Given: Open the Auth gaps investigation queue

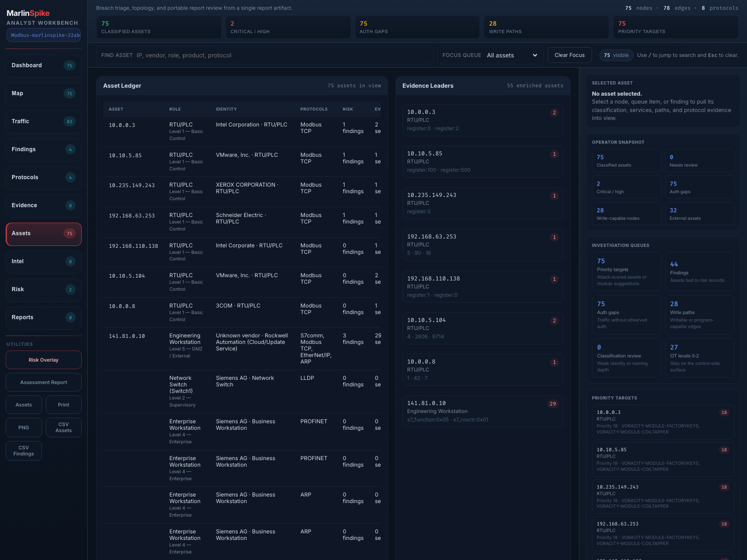Looking at the screenshot, I should pyautogui.click(x=627, y=315).
